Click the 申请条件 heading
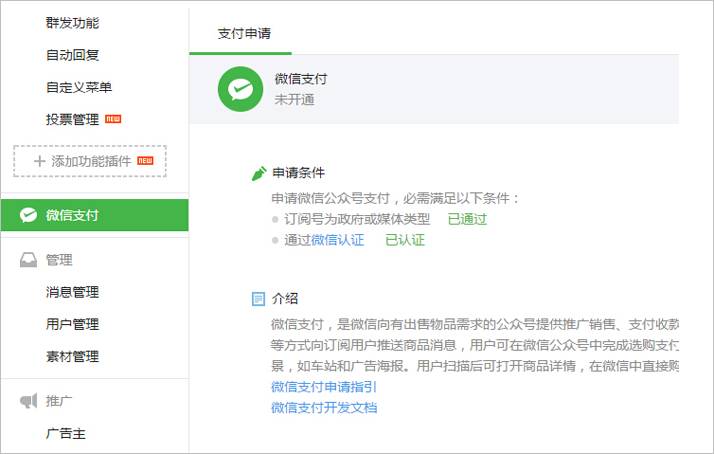 tap(298, 173)
